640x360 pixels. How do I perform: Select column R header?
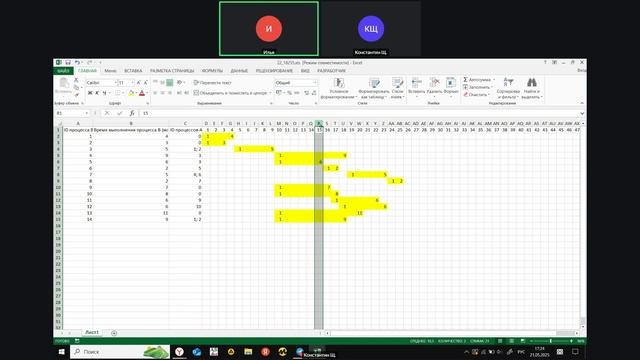point(319,123)
